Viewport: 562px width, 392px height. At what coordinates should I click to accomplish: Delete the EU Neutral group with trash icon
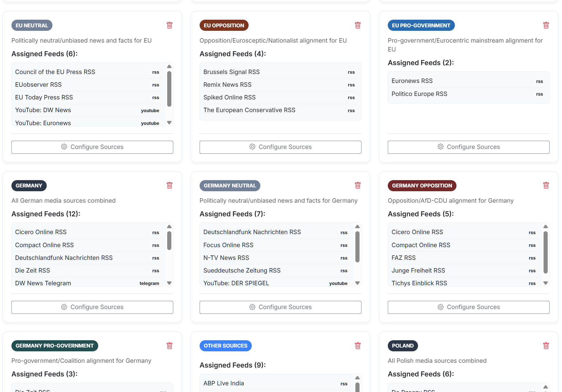tap(169, 25)
